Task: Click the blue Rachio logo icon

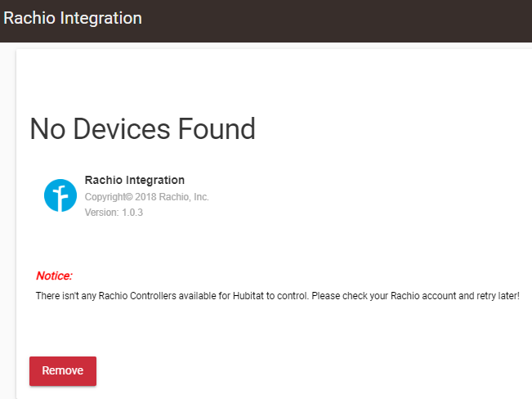Action: pyautogui.click(x=60, y=195)
